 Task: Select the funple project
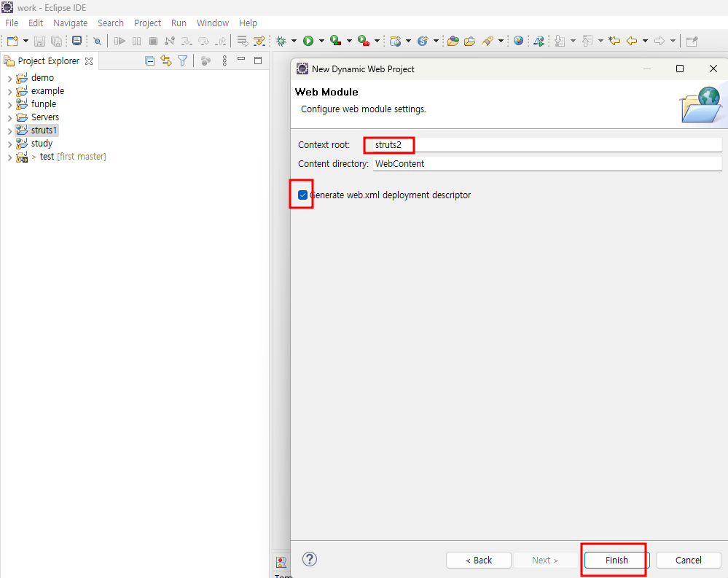click(x=44, y=104)
